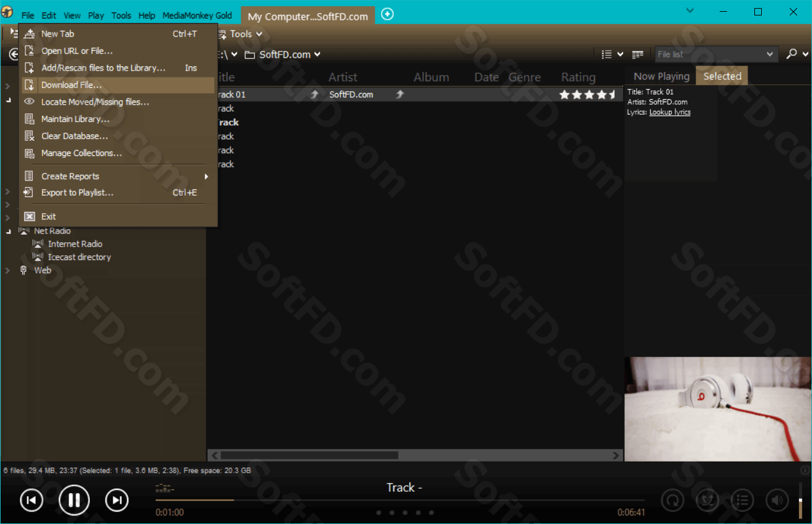The image size is (812, 524).
Task: Skip to previous track
Action: pyautogui.click(x=32, y=500)
